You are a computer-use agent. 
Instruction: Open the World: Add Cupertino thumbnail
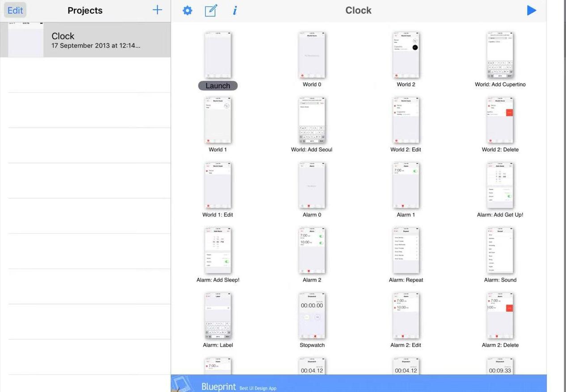(x=500, y=55)
